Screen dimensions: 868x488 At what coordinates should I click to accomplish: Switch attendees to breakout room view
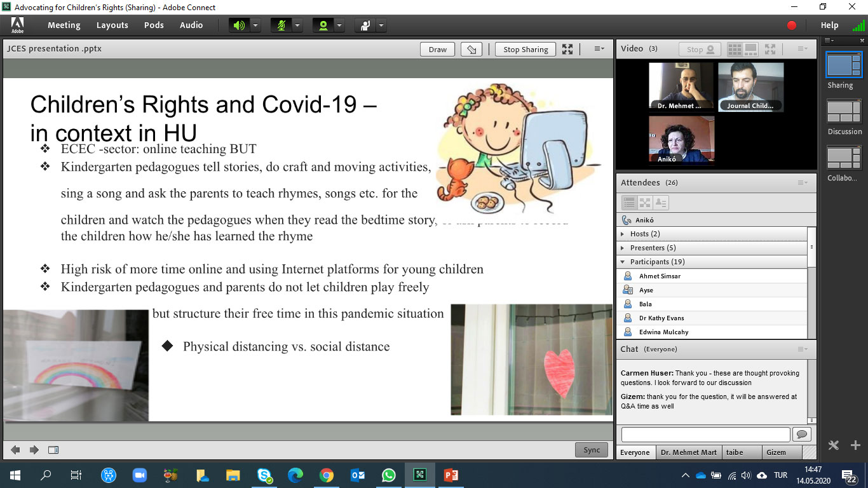(x=645, y=203)
